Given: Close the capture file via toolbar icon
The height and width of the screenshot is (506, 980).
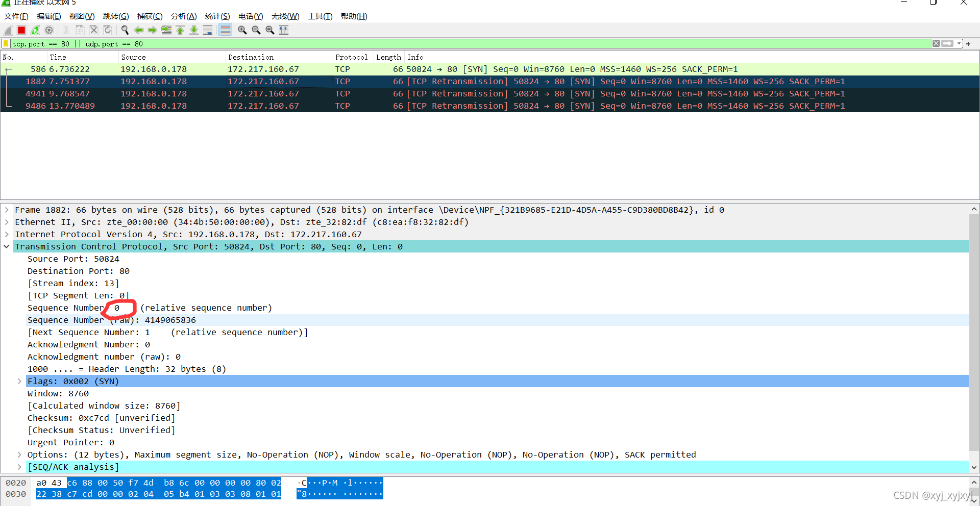Looking at the screenshot, I should click(x=94, y=30).
